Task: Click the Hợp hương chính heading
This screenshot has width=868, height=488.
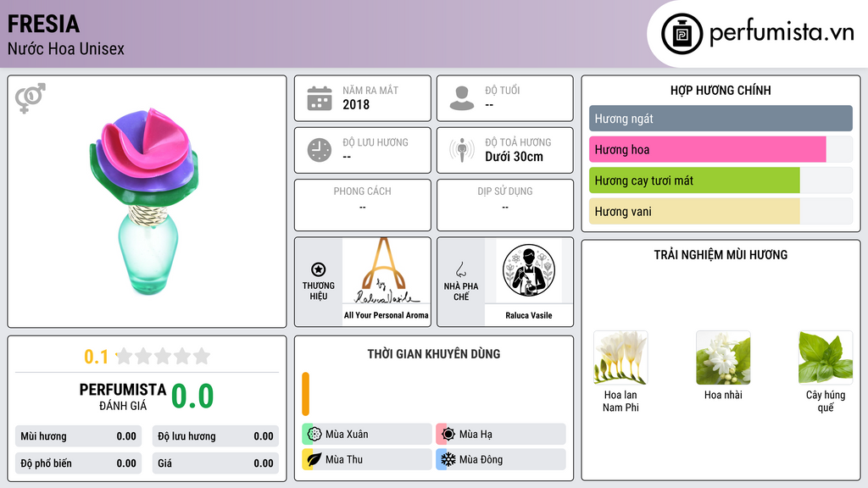Action: (721, 90)
